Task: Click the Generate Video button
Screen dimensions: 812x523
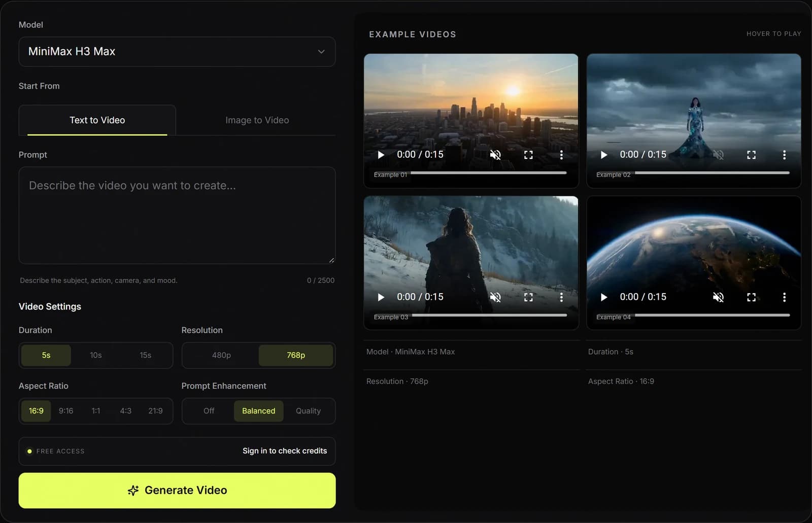Action: [177, 491]
